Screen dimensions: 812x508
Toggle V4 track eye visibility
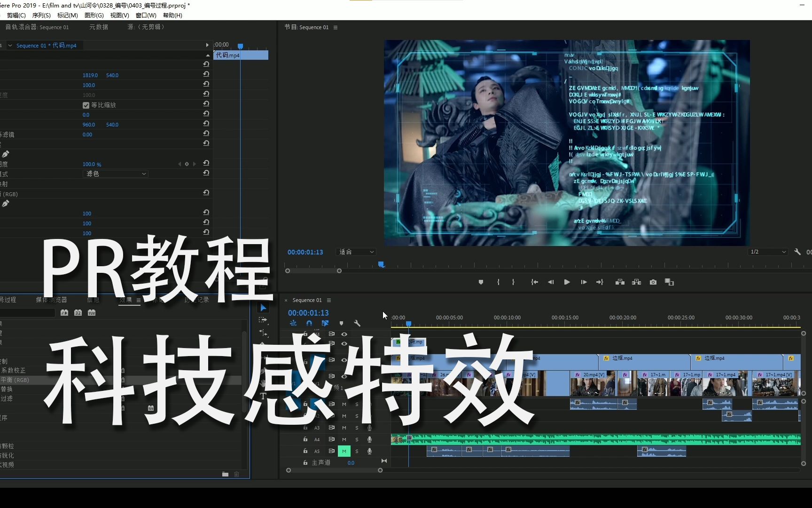pos(344,334)
